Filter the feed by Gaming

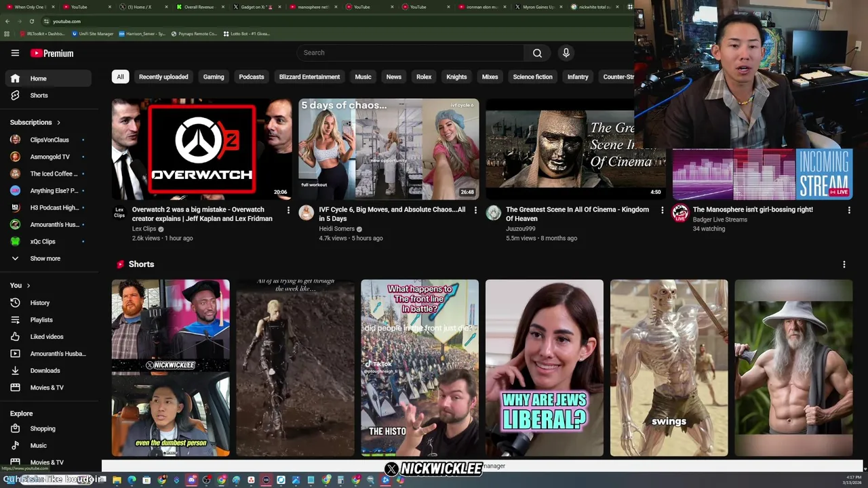[x=214, y=77]
